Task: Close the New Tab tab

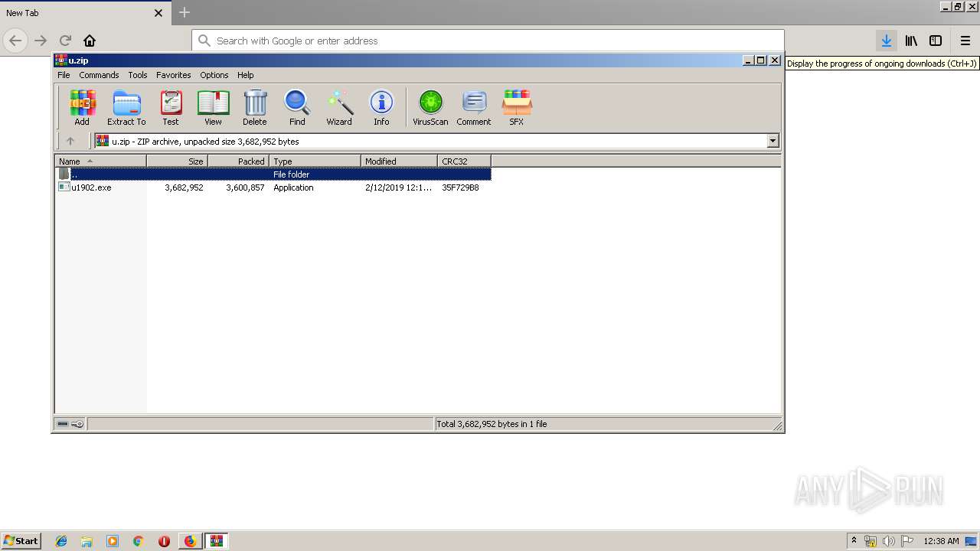Action: tap(158, 13)
